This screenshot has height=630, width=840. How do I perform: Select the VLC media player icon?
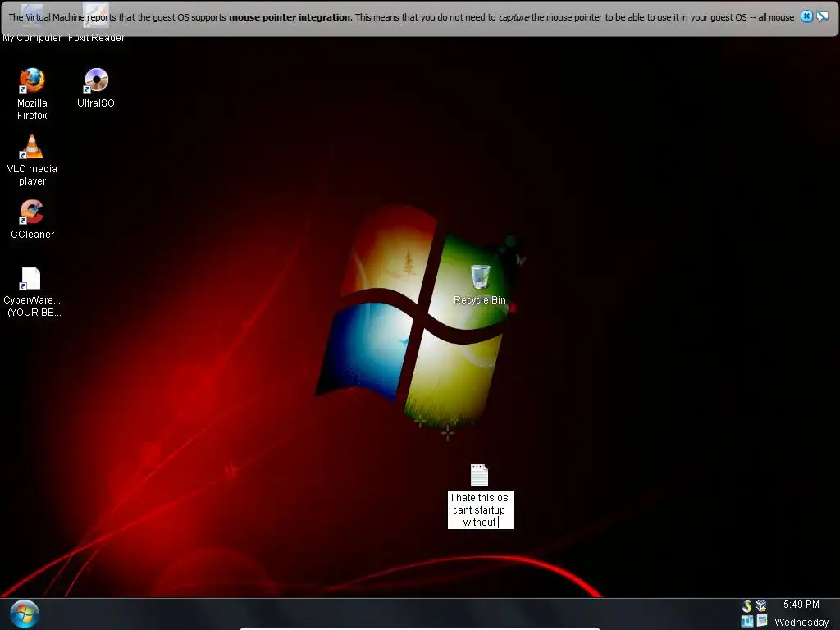[x=32, y=146]
